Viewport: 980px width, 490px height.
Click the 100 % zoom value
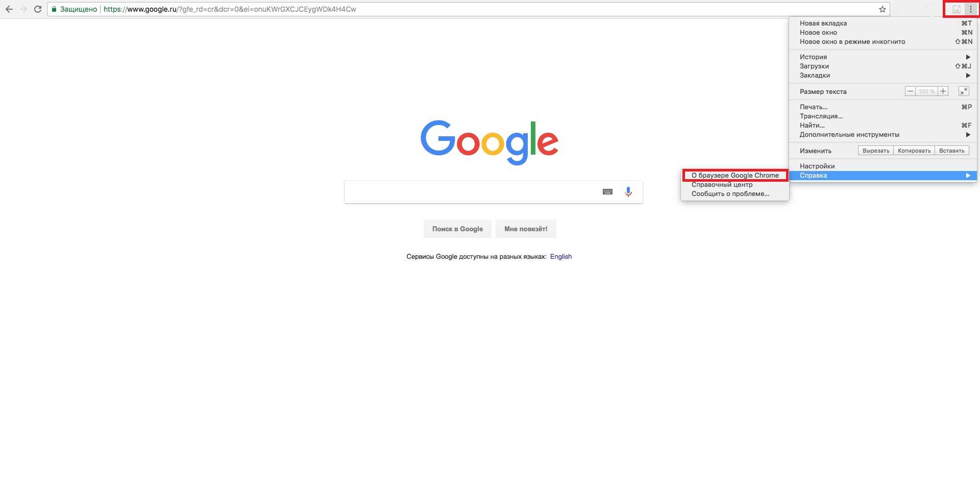tap(926, 91)
